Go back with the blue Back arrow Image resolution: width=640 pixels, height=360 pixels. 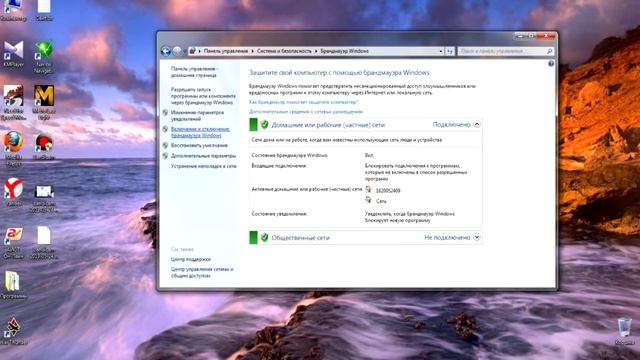click(x=166, y=51)
